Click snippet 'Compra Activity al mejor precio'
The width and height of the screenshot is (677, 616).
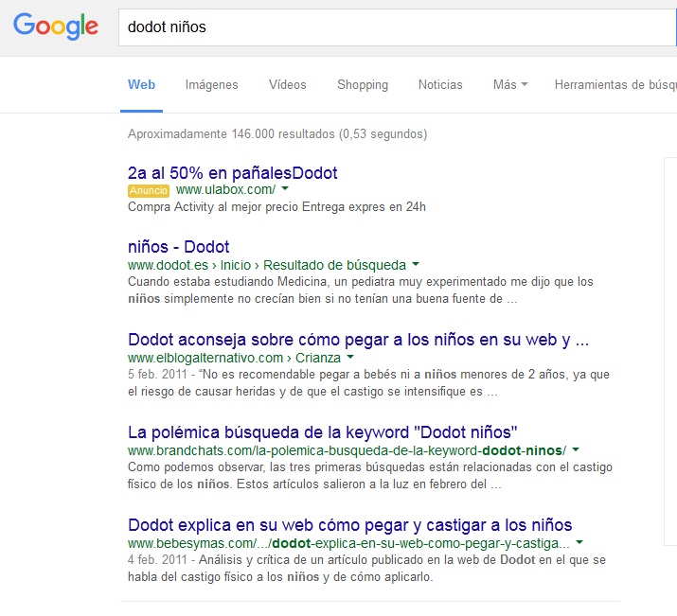point(276,207)
